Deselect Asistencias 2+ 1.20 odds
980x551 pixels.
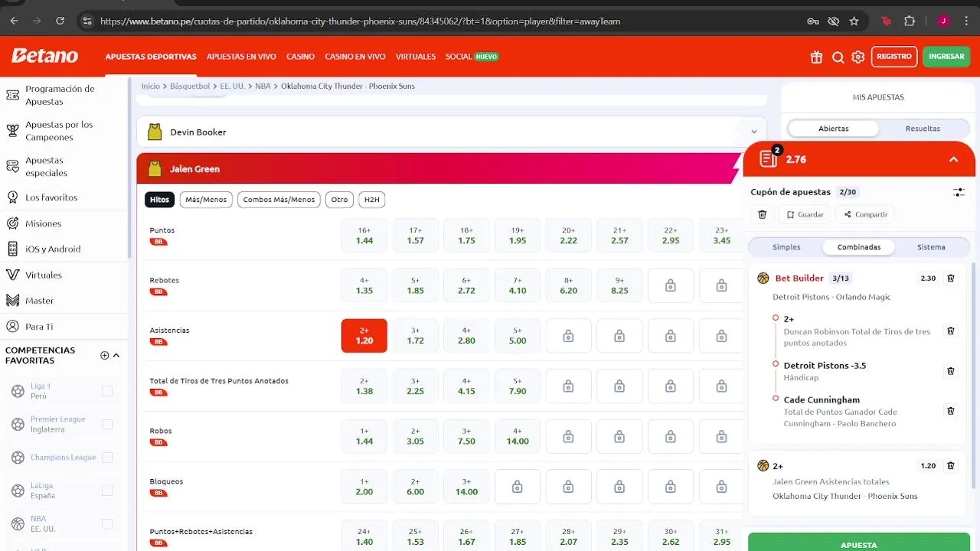364,335
